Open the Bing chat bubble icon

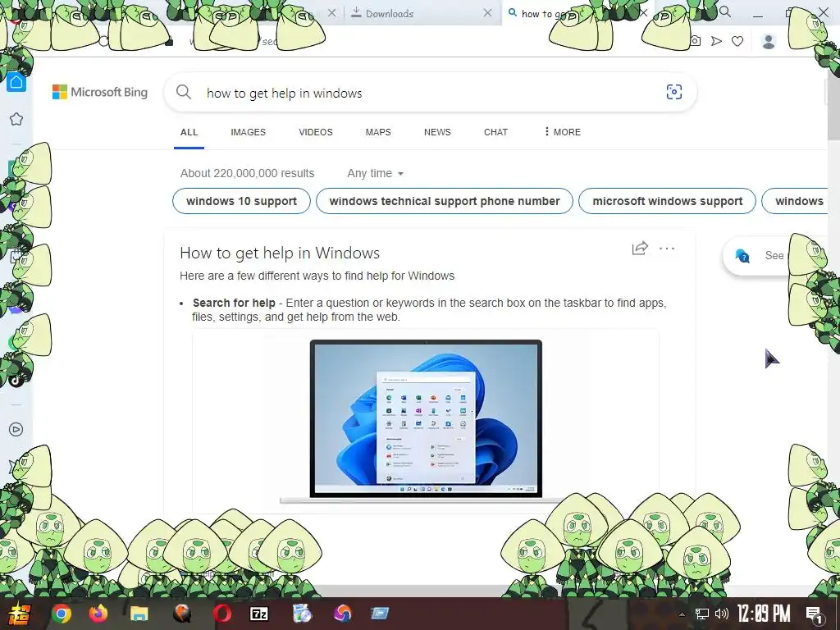(x=742, y=256)
